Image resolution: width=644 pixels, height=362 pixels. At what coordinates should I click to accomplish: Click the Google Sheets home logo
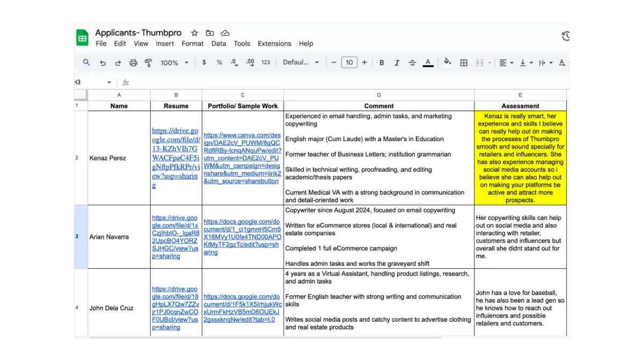(82, 38)
